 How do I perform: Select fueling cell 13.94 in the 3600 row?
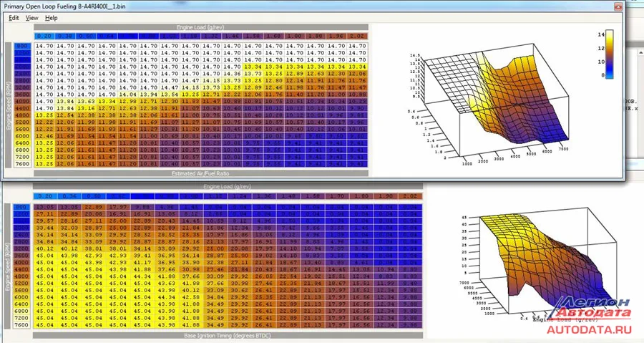coord(148,94)
